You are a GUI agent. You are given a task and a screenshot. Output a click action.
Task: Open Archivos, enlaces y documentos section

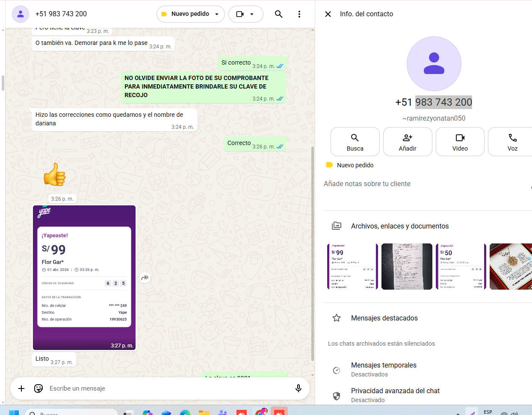[x=399, y=226]
